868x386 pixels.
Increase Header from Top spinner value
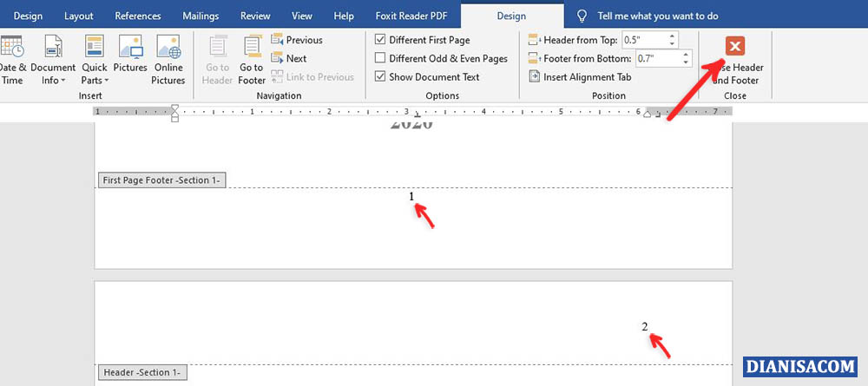pos(672,36)
